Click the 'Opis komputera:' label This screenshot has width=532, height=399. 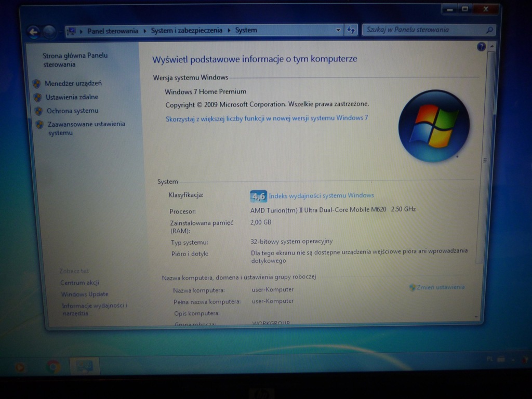point(197,313)
